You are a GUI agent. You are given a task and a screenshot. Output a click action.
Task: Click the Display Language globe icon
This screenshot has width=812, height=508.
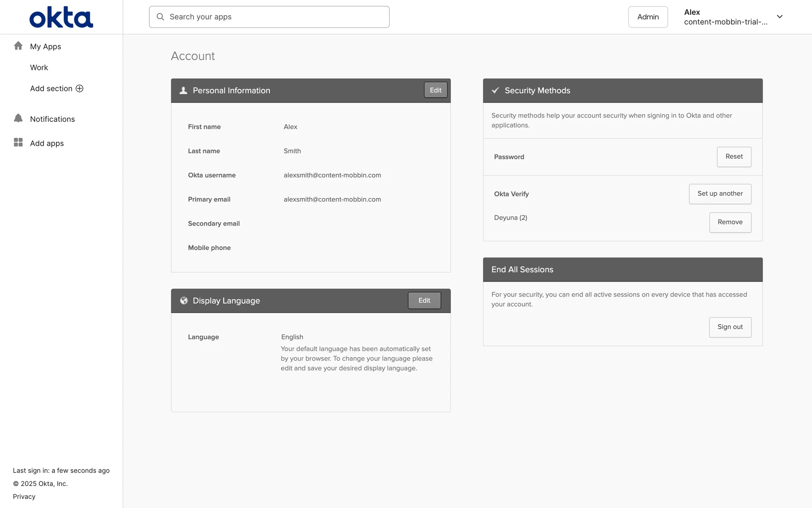184,301
